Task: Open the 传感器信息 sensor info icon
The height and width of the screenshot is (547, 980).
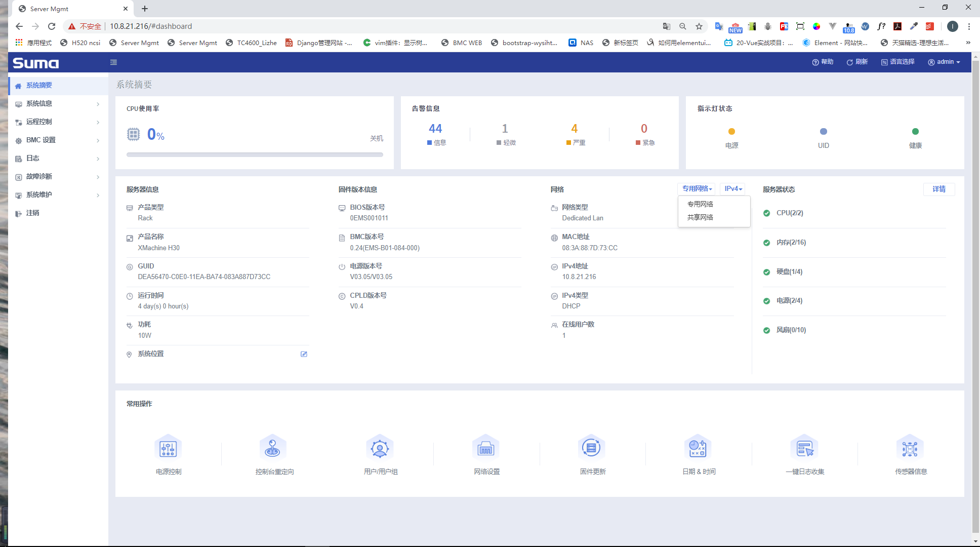Action: click(910, 448)
